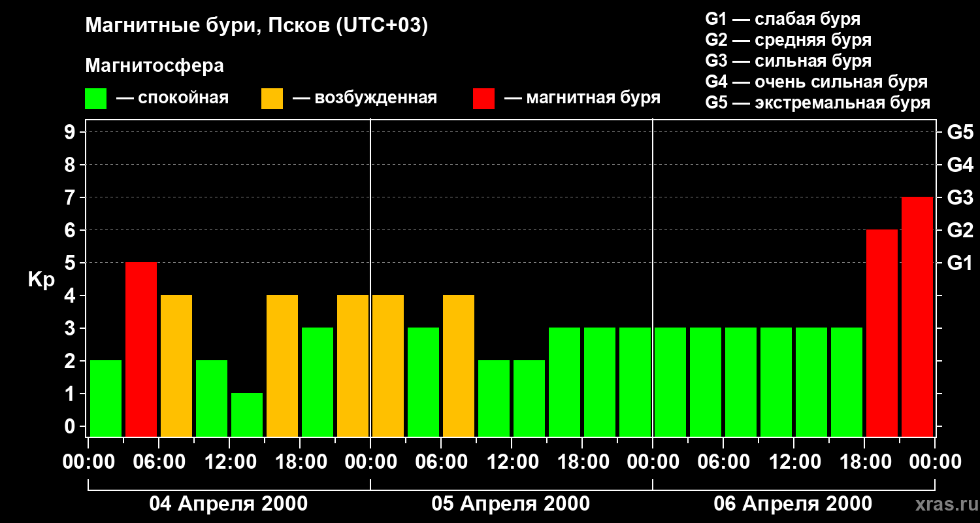This screenshot has height=523, width=980.
Task: Click the red Kp 7 bar on 06 Апреля
Action: point(917,316)
